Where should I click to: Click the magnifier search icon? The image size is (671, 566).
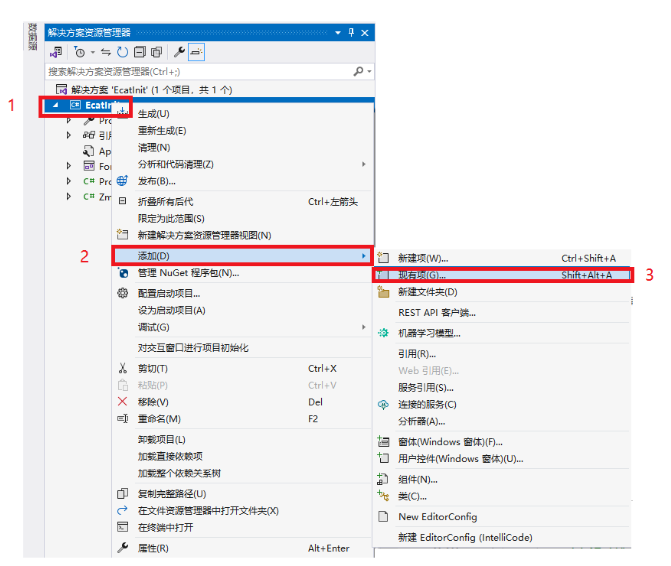(x=358, y=71)
